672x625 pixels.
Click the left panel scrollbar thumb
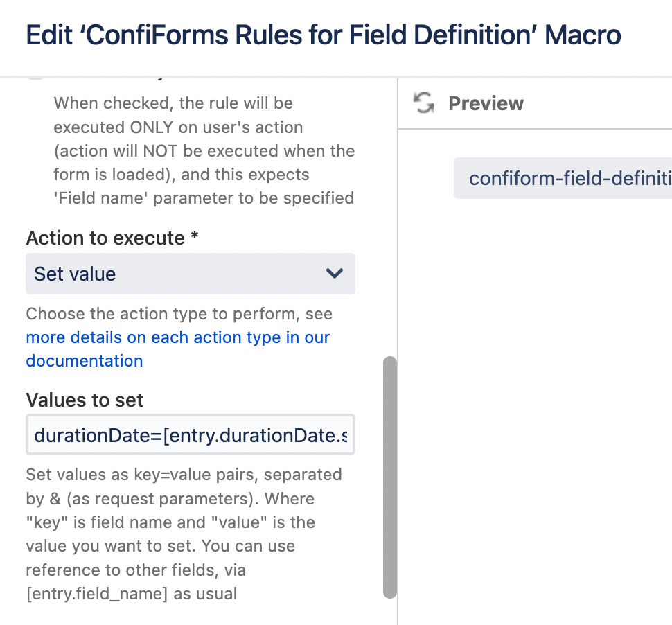click(390, 477)
